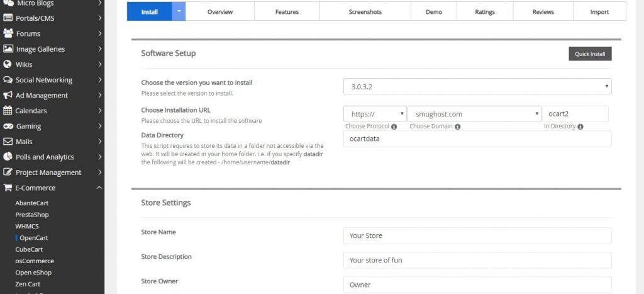Expand the Image Galleries chevron
Image resolution: width=644 pixels, height=294 pixels.
[x=100, y=49]
